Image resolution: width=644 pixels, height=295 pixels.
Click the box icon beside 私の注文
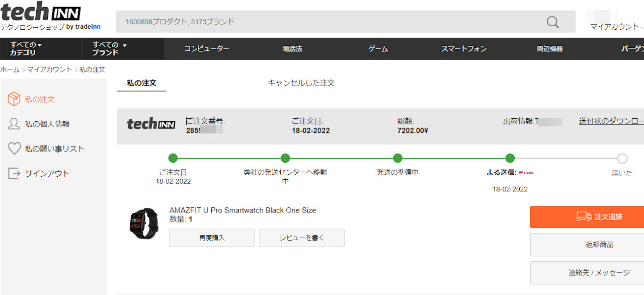tap(14, 99)
